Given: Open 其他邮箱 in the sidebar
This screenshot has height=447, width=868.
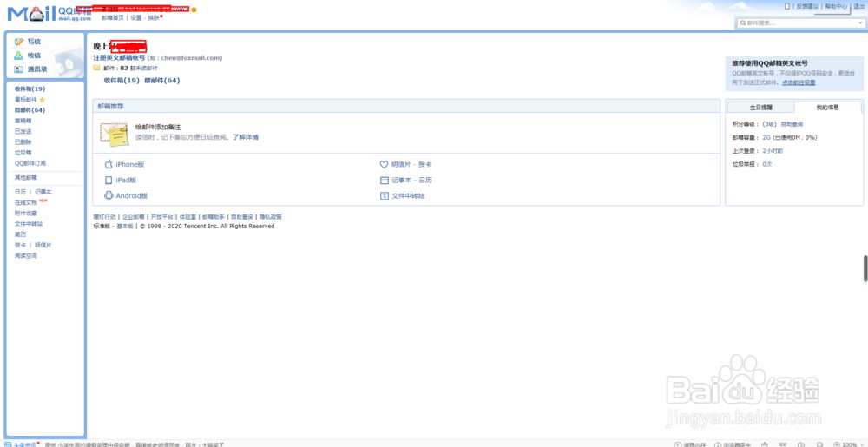Looking at the screenshot, I should coord(26,178).
